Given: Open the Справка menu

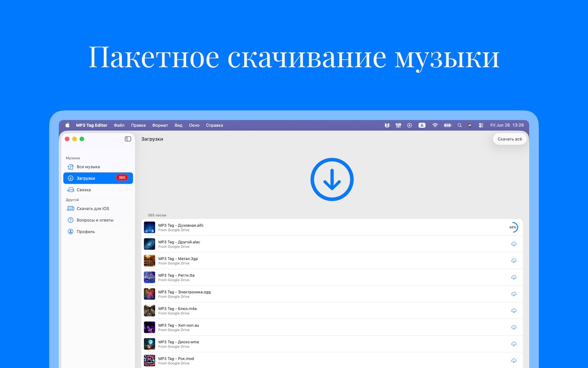Looking at the screenshot, I should coord(214,125).
